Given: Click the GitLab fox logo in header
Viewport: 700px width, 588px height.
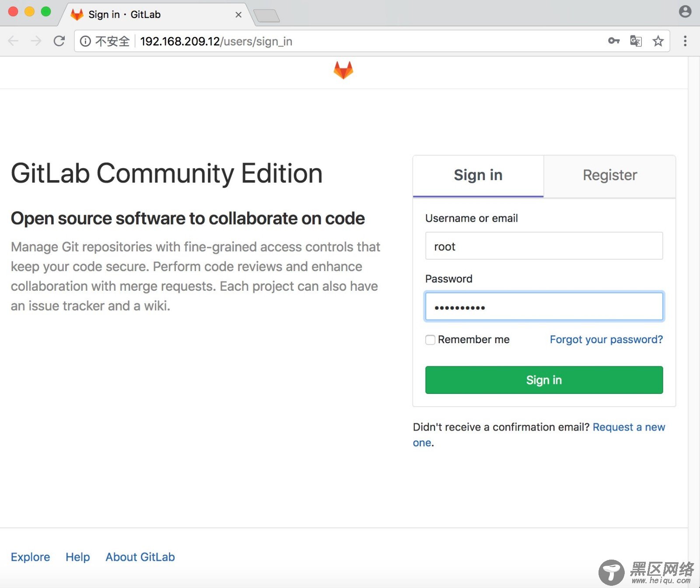Looking at the screenshot, I should point(343,70).
